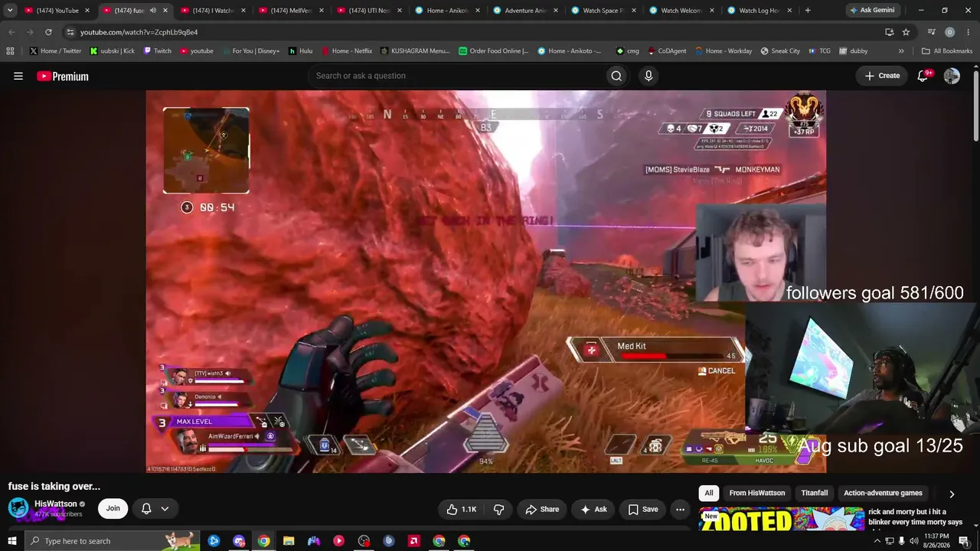Open the Create menu
980x551 pixels.
point(882,76)
